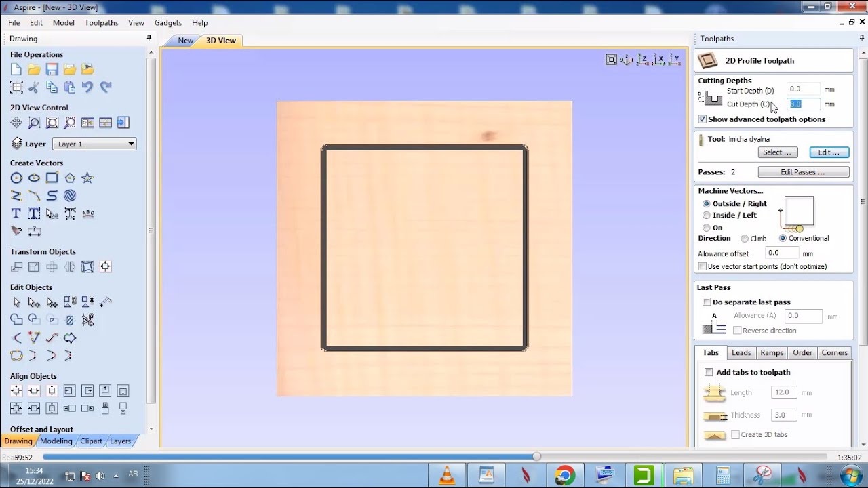Select the Draw Rectangle tool
Viewport: 868px width, 488px height.
pos(52,178)
